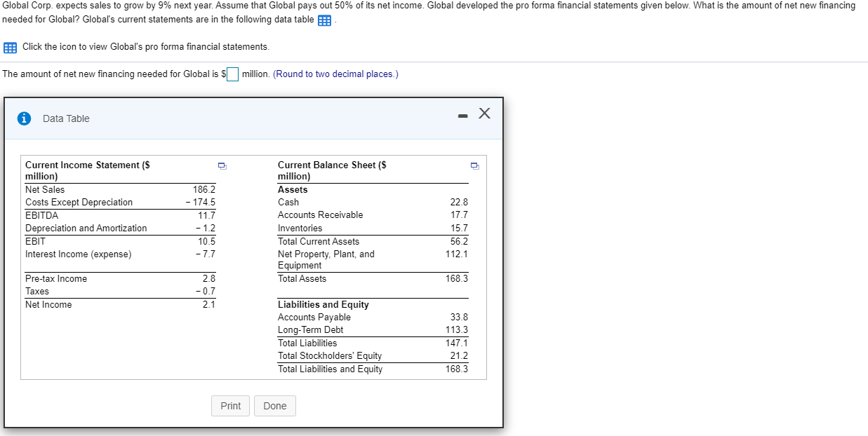This screenshot has height=436, width=868.
Task: Minimize the Data Table dialog
Action: 462,116
